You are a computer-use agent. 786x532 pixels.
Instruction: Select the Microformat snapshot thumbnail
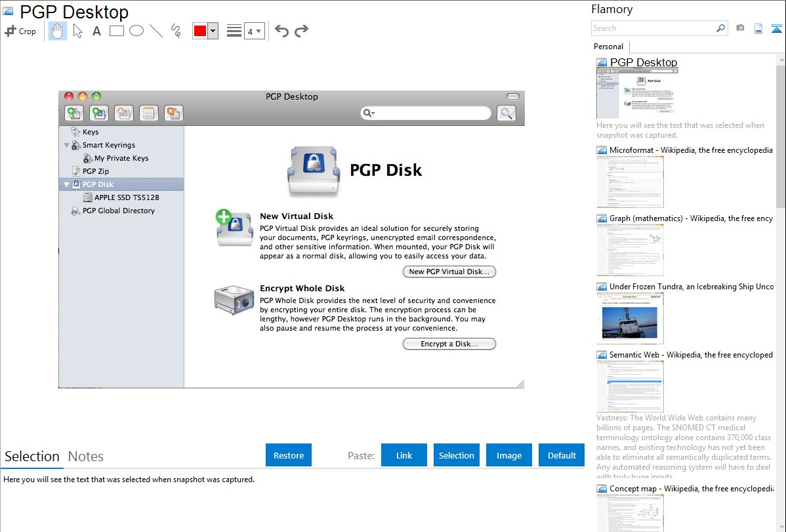pyautogui.click(x=630, y=182)
